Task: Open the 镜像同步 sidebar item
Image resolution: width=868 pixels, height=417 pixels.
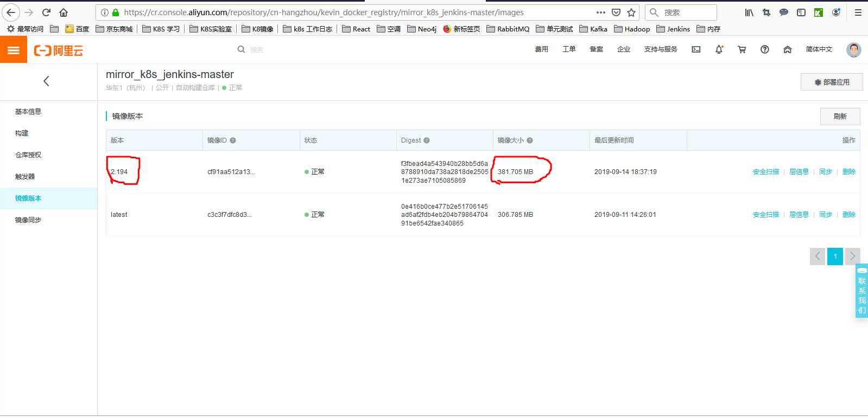Action: coord(28,220)
